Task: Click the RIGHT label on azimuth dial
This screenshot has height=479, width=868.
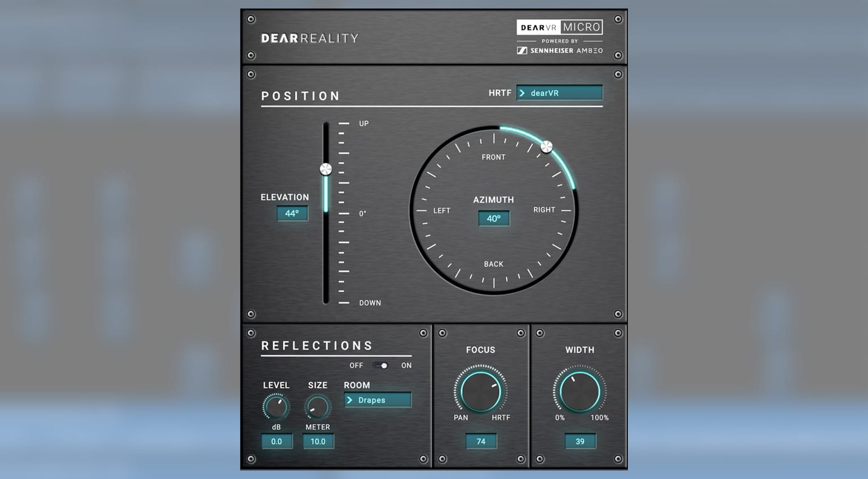Action: (544, 210)
